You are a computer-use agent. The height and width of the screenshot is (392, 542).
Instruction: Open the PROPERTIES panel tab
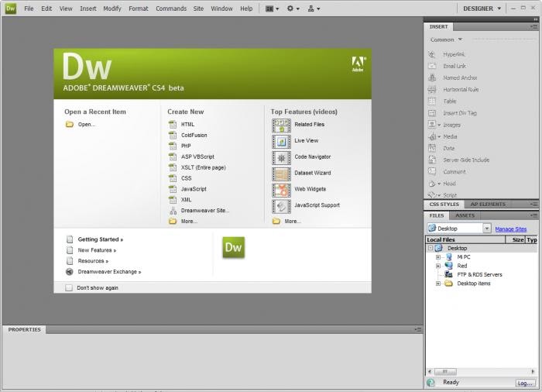[24, 330]
